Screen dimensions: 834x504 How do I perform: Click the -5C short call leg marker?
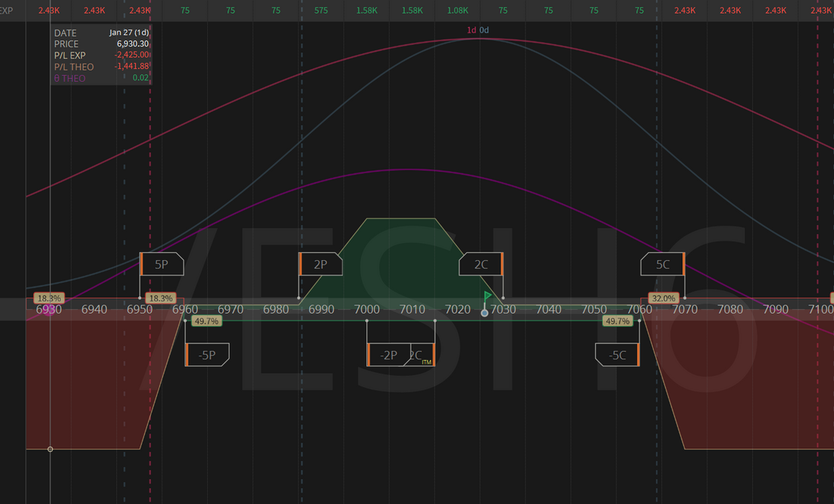[x=618, y=355]
